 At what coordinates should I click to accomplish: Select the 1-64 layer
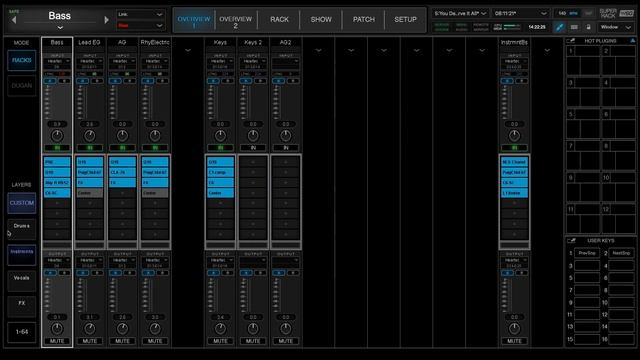22,332
